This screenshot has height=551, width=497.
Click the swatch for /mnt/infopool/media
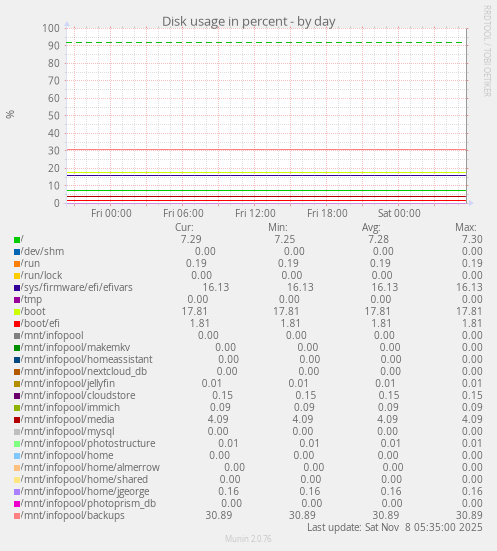(x=17, y=420)
